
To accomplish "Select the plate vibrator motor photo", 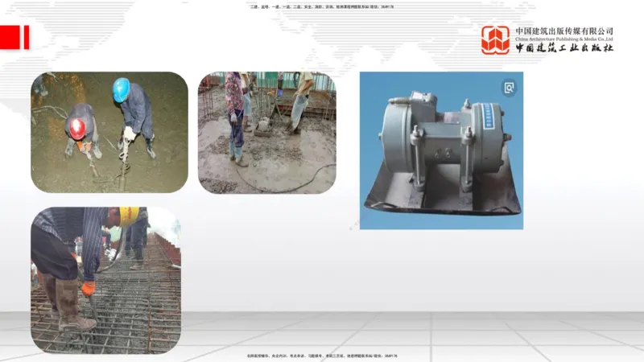I will pyautogui.click(x=441, y=150).
